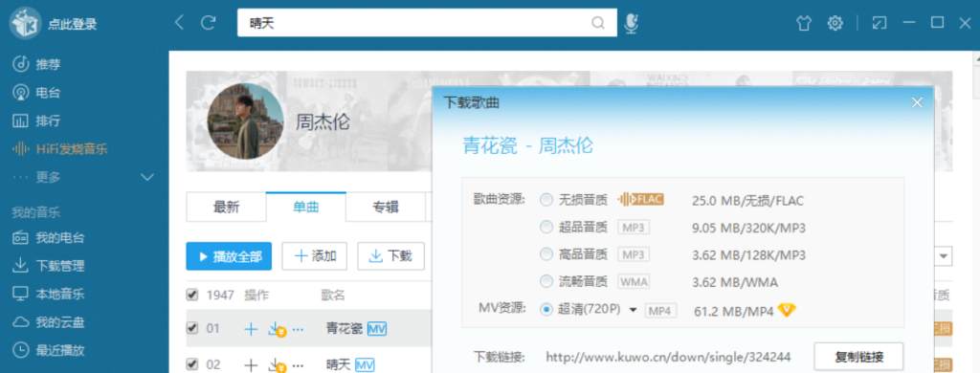Select the 无损音质 radio button
980x373 pixels.
(x=546, y=200)
